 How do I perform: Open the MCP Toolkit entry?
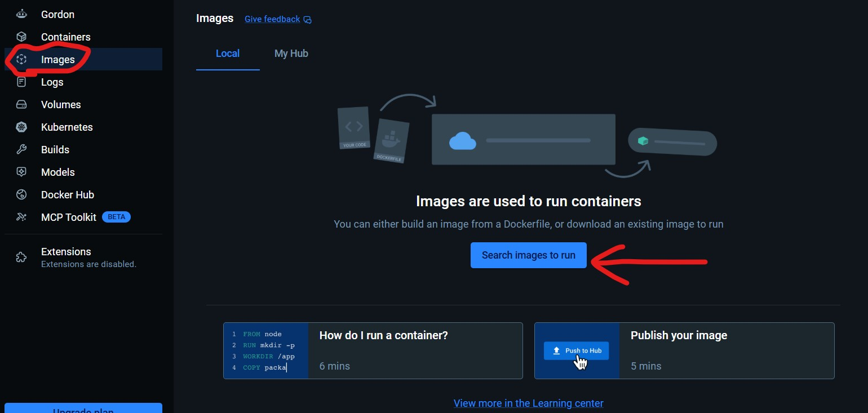83,217
